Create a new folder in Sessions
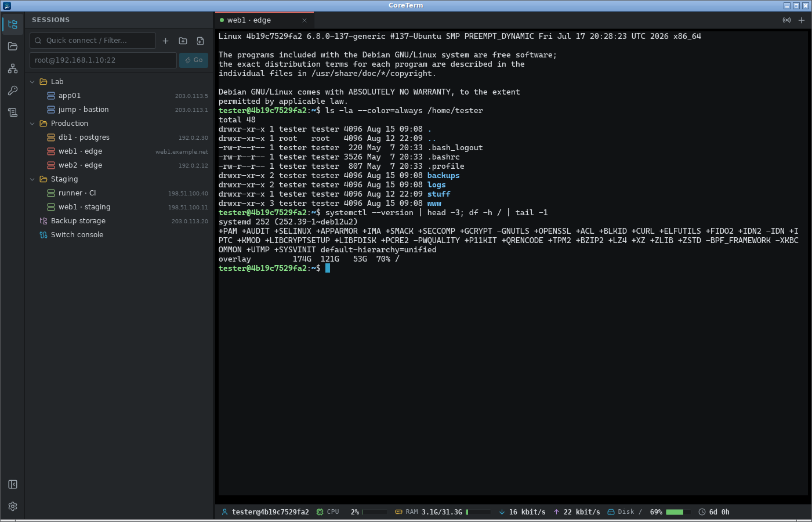 click(183, 41)
